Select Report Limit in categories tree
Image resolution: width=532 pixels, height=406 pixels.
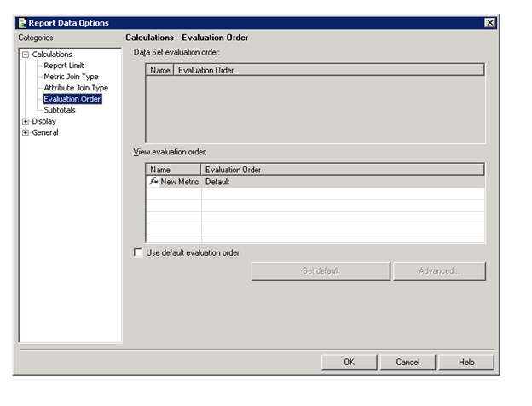click(63, 66)
